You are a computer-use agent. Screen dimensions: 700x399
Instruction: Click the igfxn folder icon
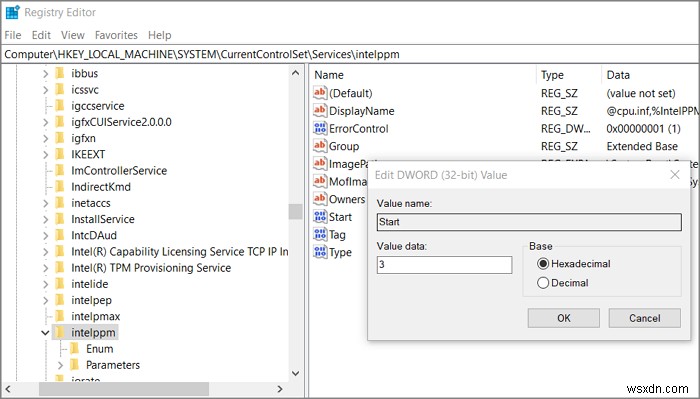tap(60, 138)
